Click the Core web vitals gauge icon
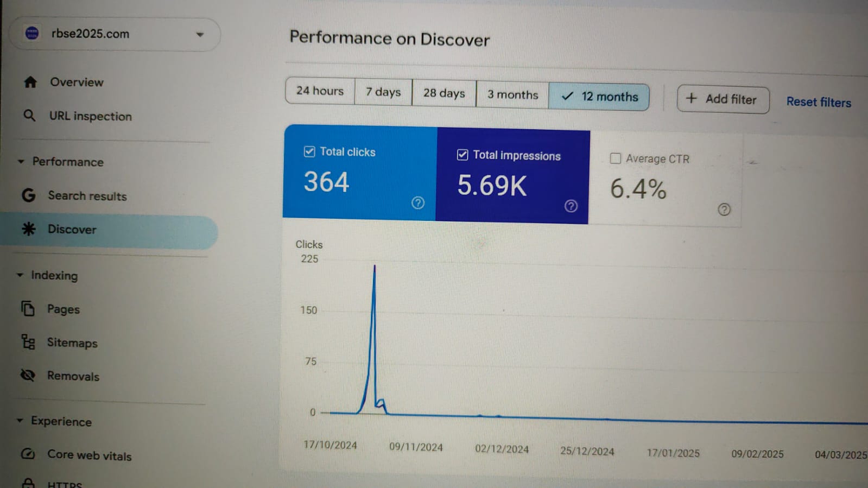868x488 pixels. pos(28,454)
